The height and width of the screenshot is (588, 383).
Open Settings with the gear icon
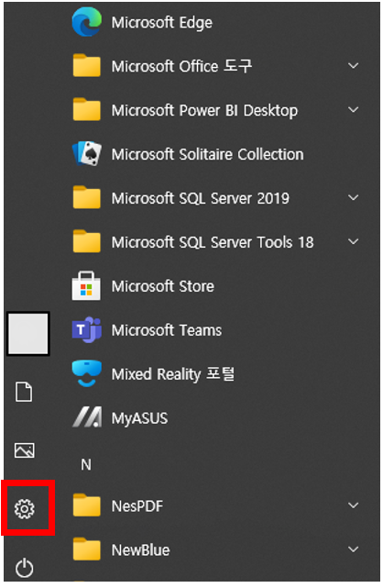point(25,509)
